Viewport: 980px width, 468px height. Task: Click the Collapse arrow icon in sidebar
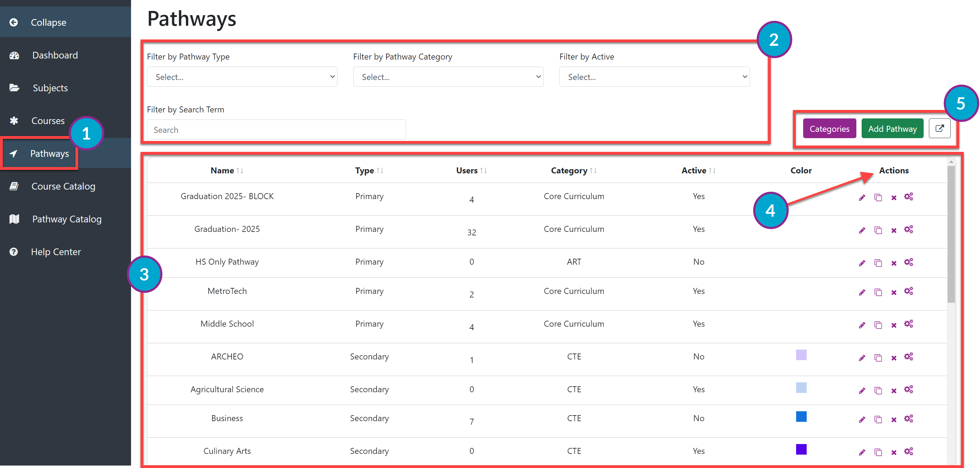(x=14, y=23)
